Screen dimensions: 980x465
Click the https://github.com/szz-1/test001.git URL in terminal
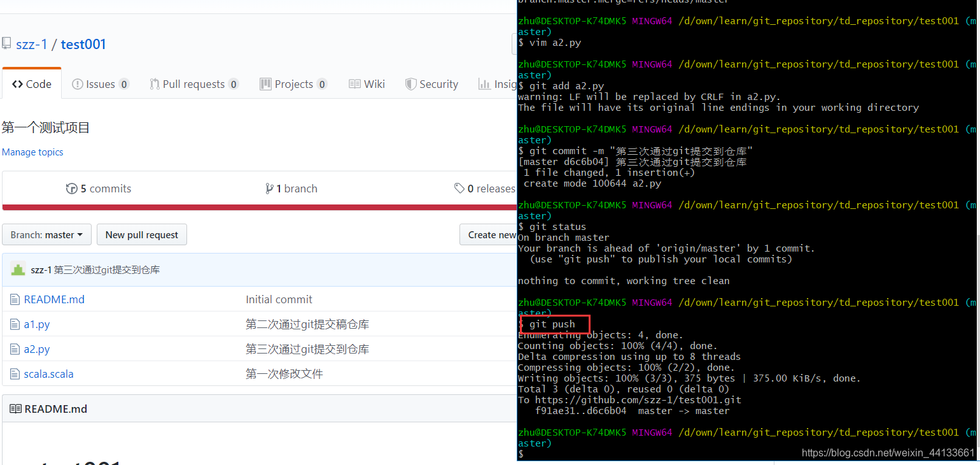click(x=638, y=400)
